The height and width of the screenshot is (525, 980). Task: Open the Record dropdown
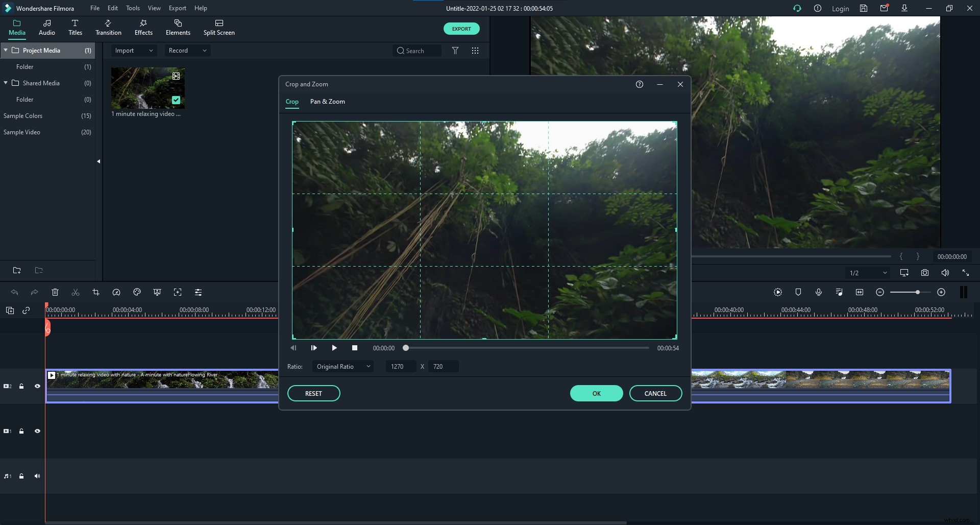point(187,50)
